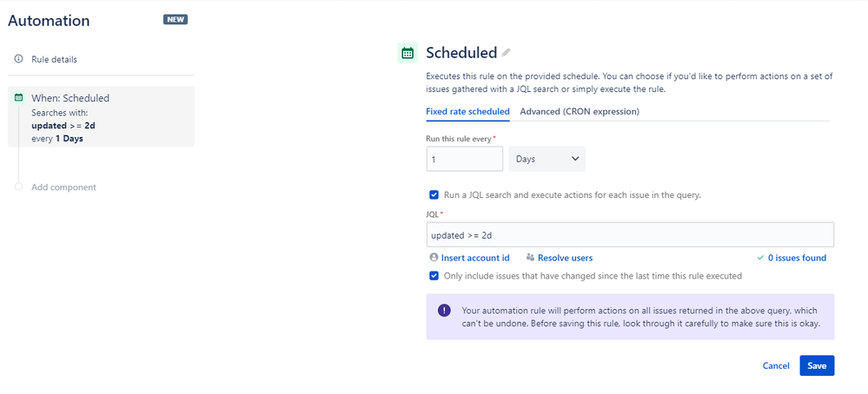This screenshot has height=394, width=868.
Task: Click the Cancel link
Action: pyautogui.click(x=776, y=366)
